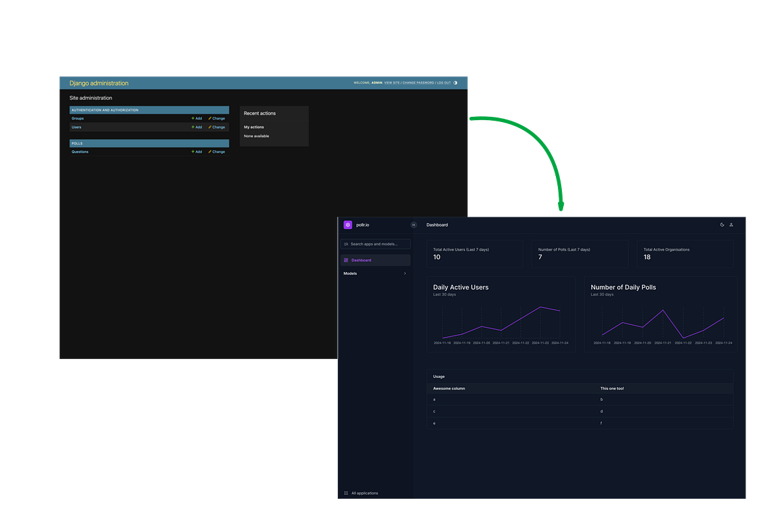Image resolution: width=784 pixels, height=532 pixels.
Task: Click the LOG OUT link
Action: pos(443,82)
